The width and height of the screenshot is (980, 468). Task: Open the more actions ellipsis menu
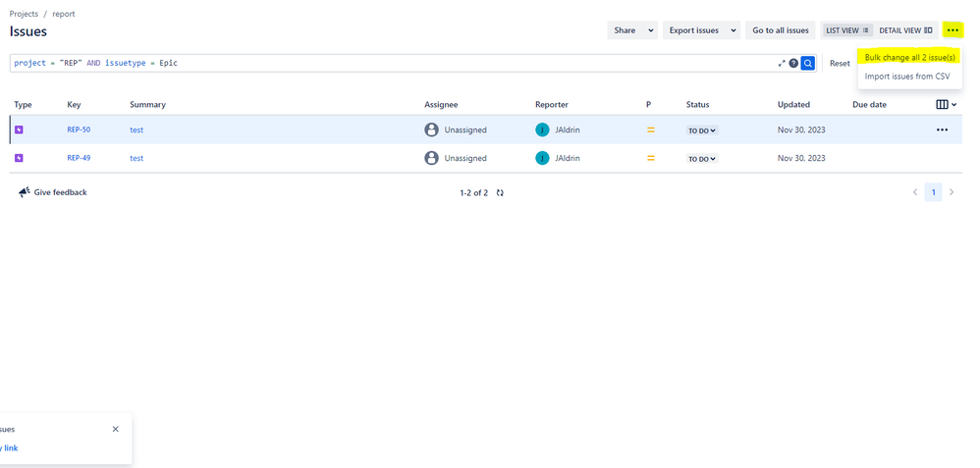coord(953,30)
